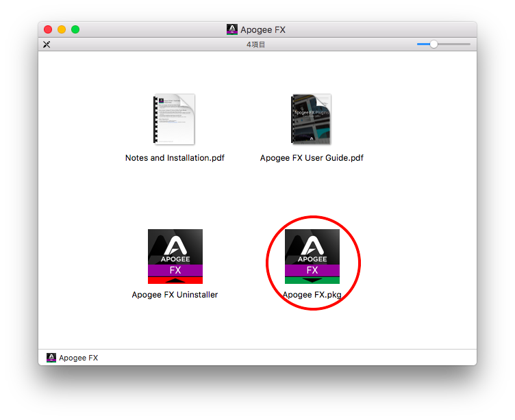Viewport: 515px width, 420px height.
Task: Select the 'Apogee FX Uninstaller' label
Action: pos(175,295)
